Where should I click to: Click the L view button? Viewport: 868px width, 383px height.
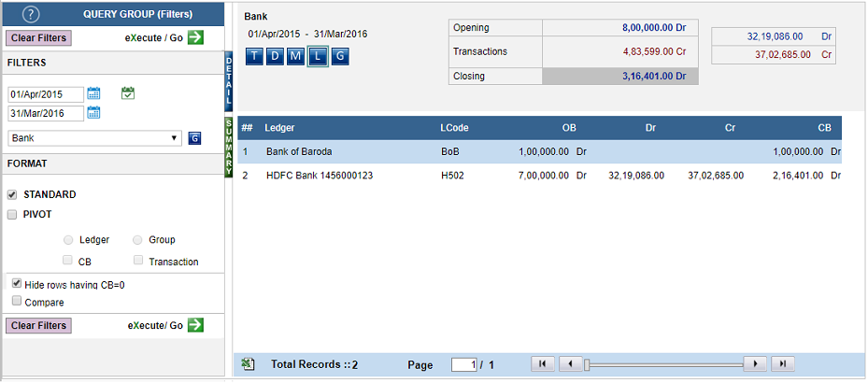(318, 56)
